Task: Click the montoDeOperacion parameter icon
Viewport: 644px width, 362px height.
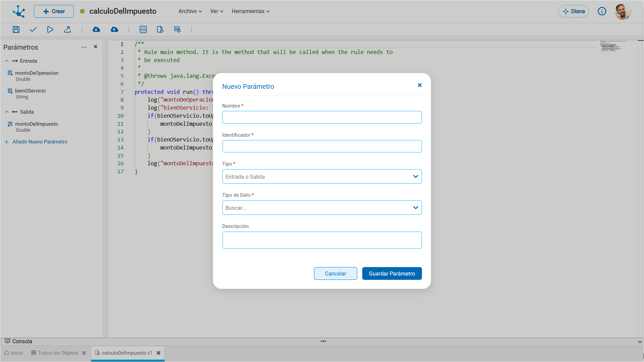Action: (x=10, y=73)
